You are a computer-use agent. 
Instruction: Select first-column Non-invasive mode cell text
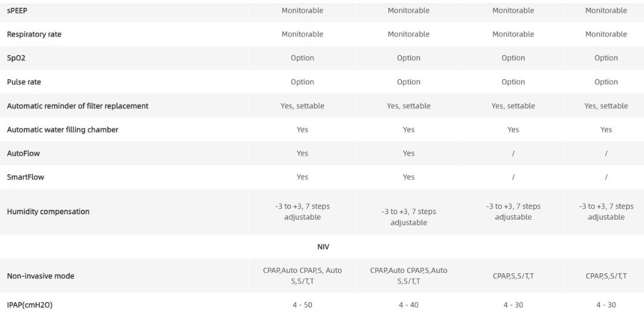coord(302,276)
